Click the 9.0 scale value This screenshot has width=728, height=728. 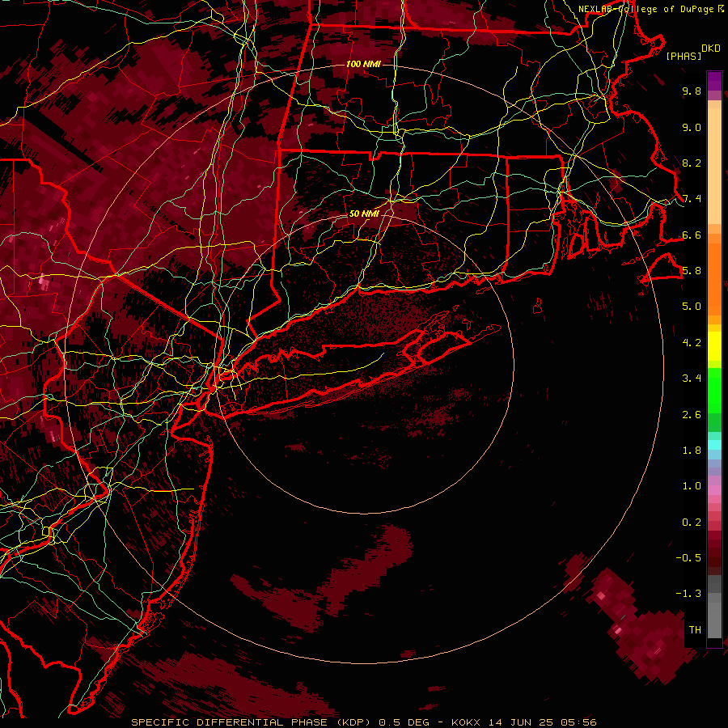point(692,127)
